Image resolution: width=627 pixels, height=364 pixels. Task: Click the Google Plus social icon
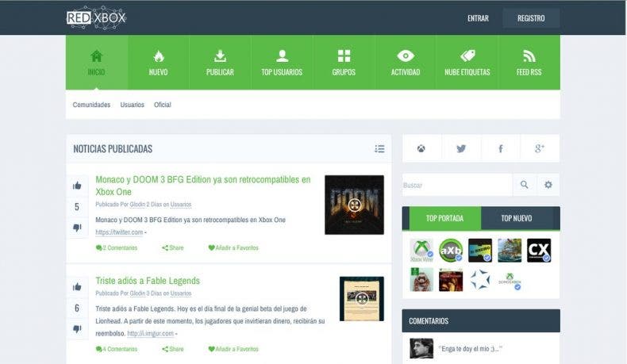coord(540,148)
